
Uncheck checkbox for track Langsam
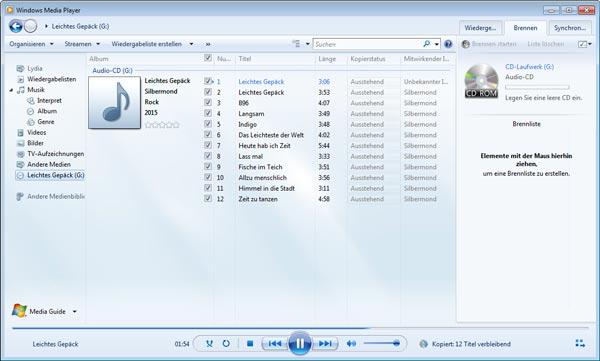208,113
